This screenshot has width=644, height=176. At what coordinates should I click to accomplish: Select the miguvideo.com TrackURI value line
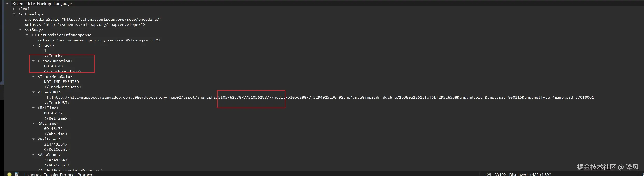point(320,97)
